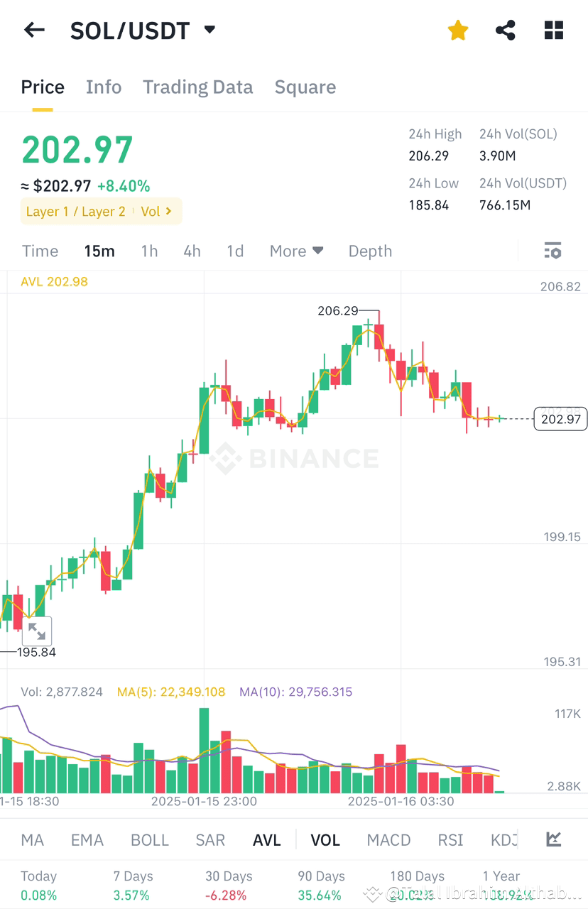Open the More timeframes dropdown
The image size is (588, 909).
pos(296,251)
